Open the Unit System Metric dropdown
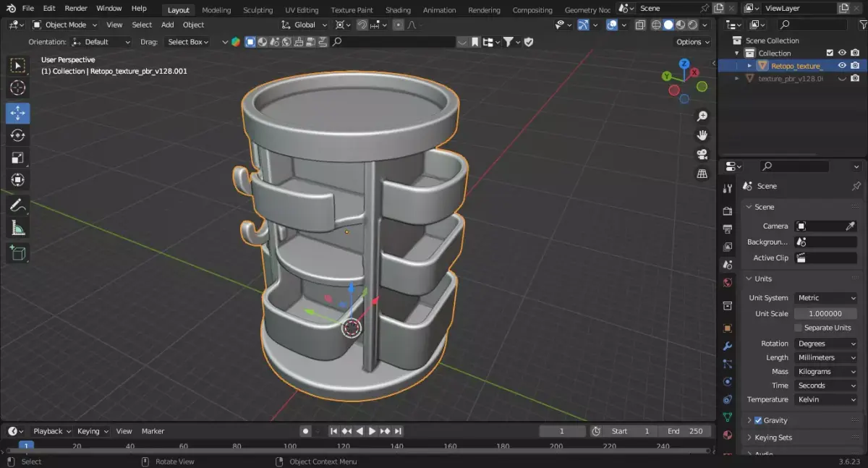 [x=826, y=298]
